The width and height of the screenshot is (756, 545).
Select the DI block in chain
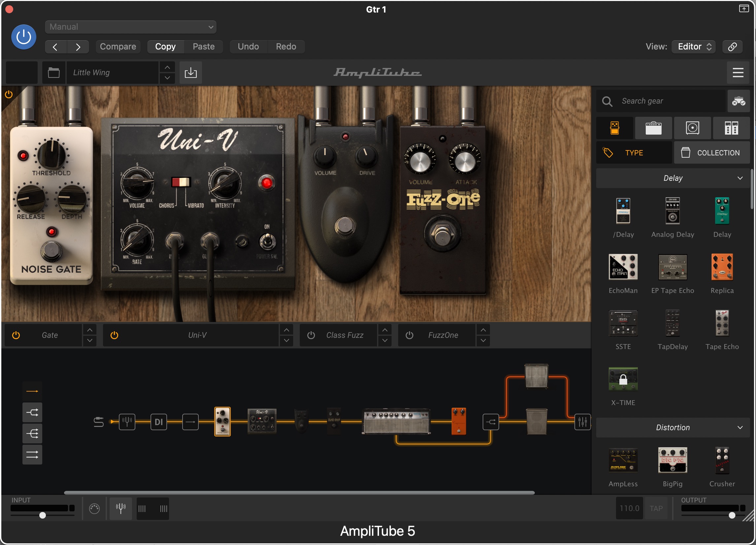(159, 422)
